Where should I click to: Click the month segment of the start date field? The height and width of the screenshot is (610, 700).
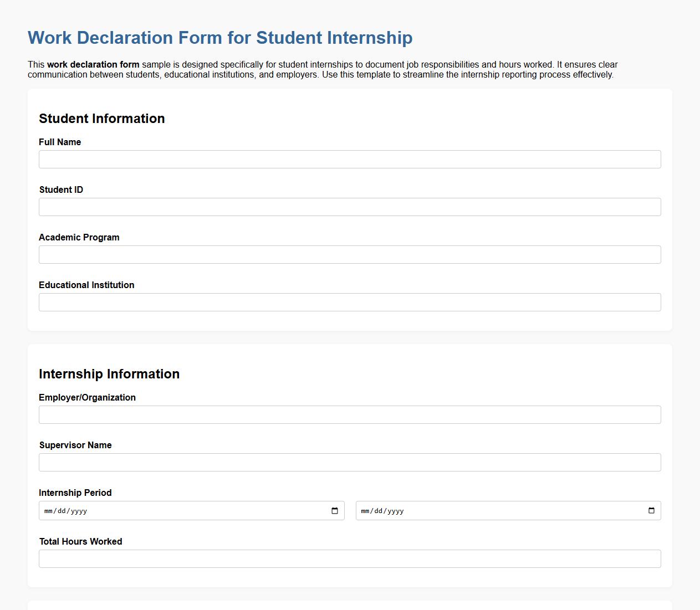click(x=47, y=511)
